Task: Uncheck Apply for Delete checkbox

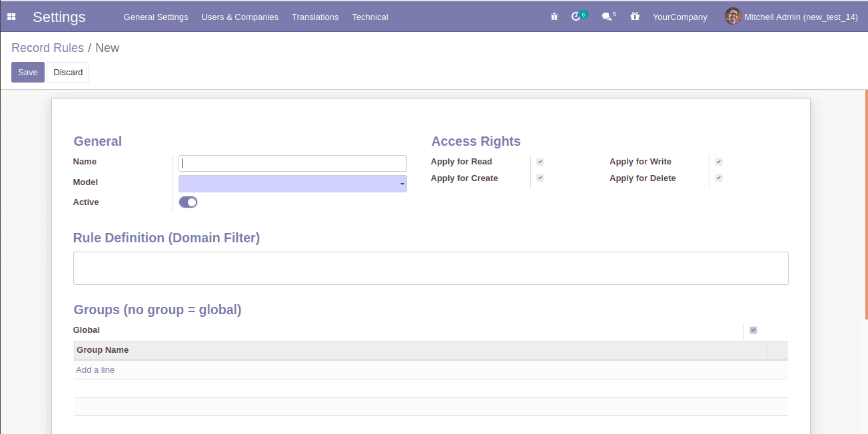Action: [719, 178]
